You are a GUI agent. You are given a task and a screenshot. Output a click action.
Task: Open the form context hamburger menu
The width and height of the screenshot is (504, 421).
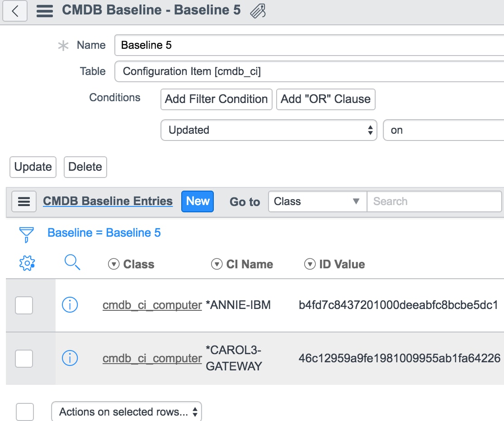45,10
